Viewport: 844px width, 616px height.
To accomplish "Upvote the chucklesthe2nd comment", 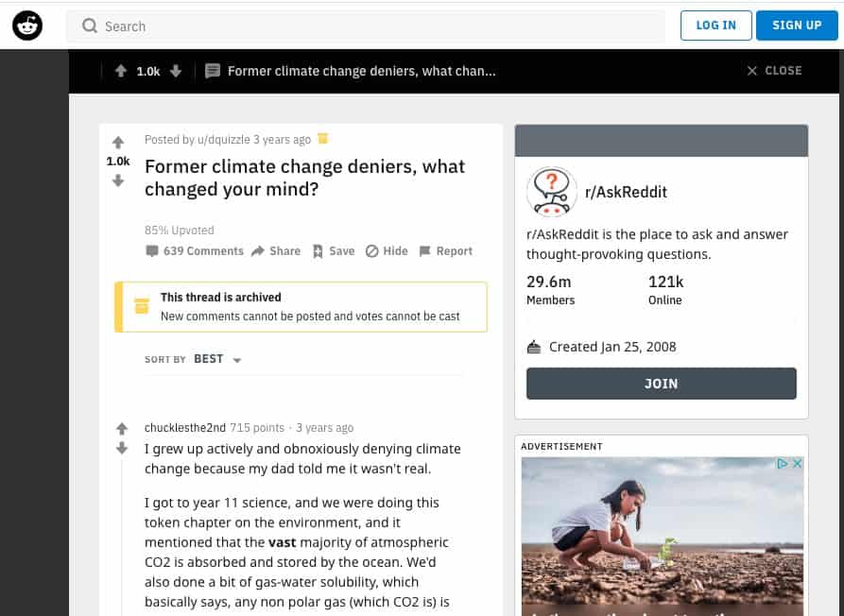I will [x=122, y=429].
